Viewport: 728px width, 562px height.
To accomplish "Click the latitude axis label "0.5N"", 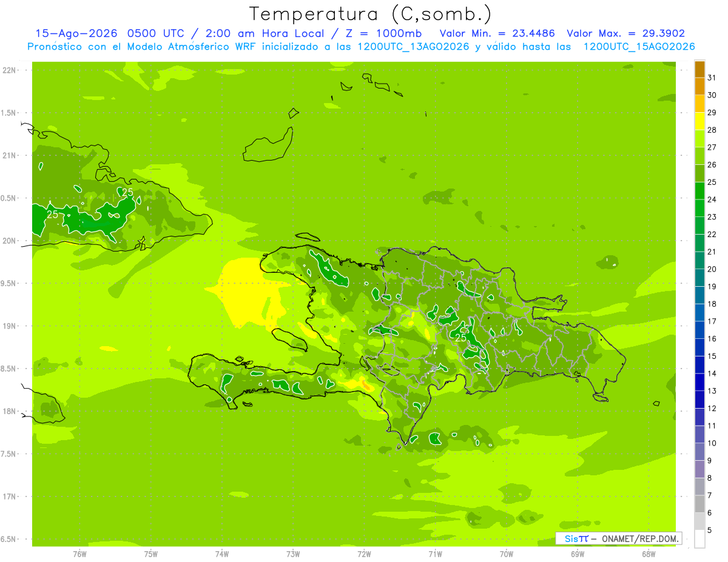I will [8, 198].
